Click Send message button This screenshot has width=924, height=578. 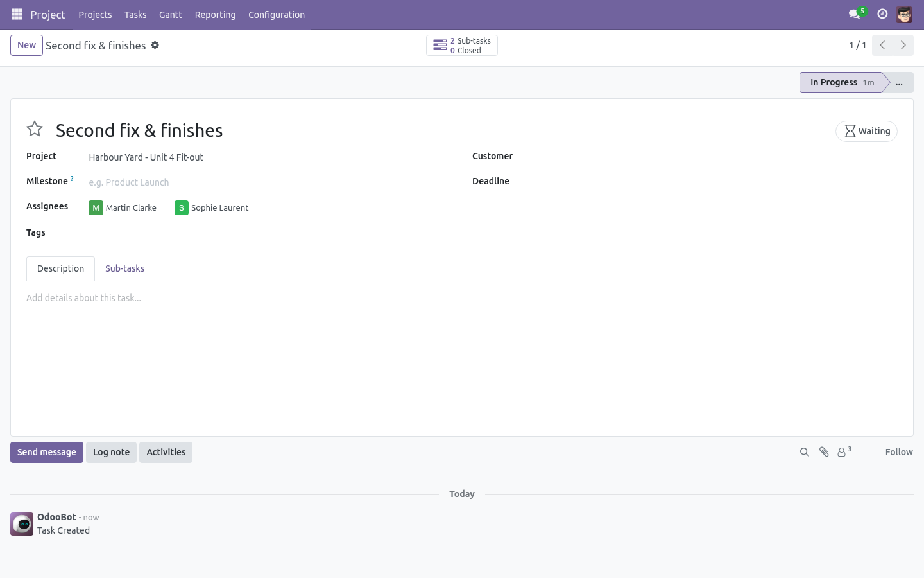click(47, 452)
